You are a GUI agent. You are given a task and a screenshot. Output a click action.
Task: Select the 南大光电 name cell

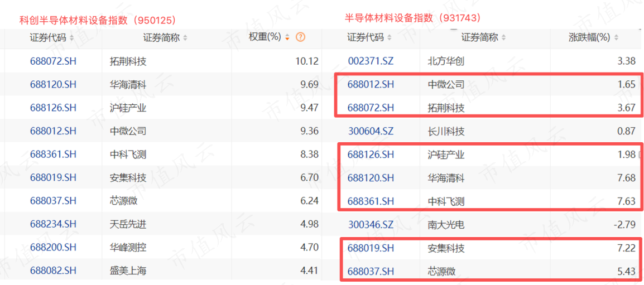(x=446, y=225)
